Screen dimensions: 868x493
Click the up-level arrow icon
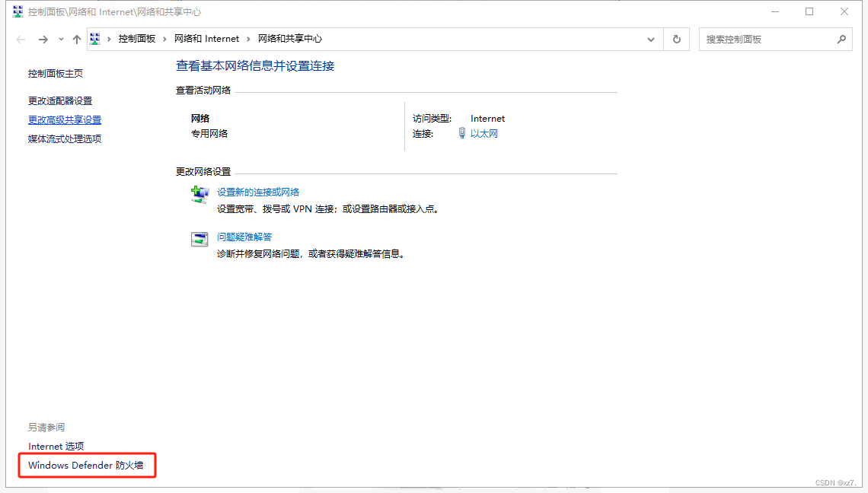[76, 40]
